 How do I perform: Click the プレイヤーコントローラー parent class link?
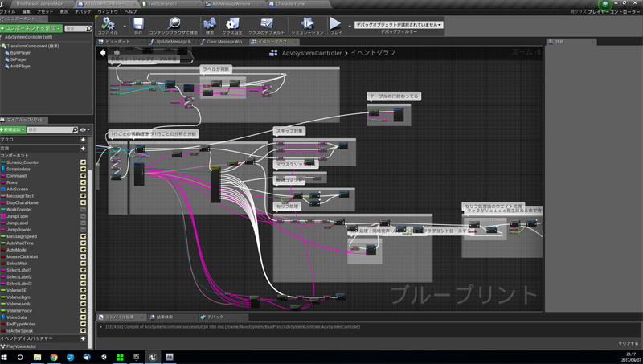point(614,12)
